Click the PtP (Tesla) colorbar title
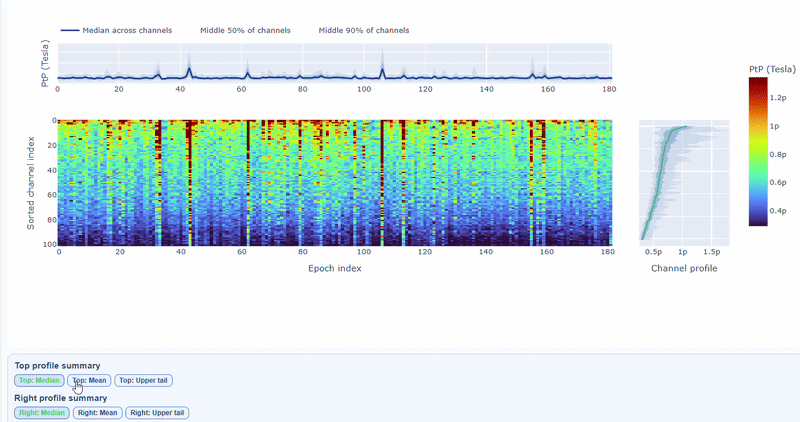The height and width of the screenshot is (422, 800). (x=772, y=67)
